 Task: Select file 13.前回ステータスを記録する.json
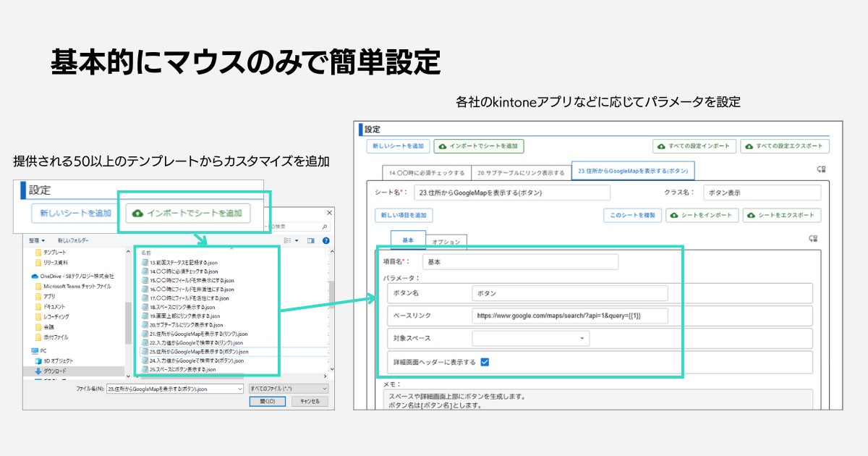tap(184, 263)
